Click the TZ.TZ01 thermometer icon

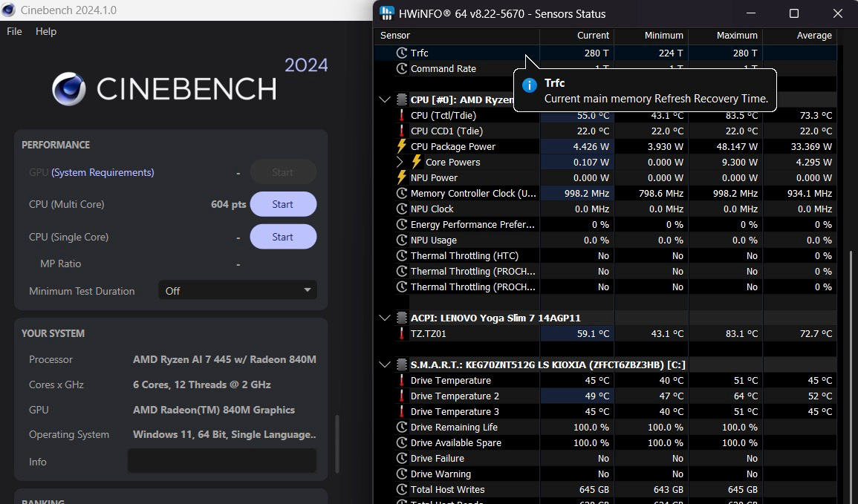[x=402, y=333]
